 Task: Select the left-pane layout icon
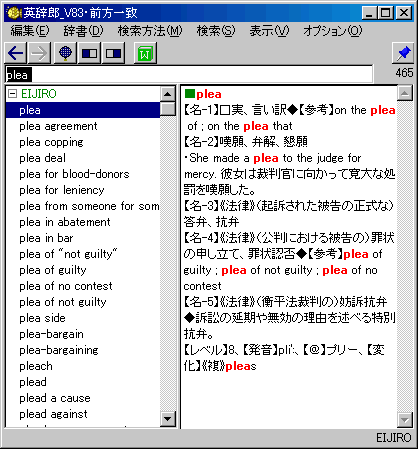tap(89, 53)
